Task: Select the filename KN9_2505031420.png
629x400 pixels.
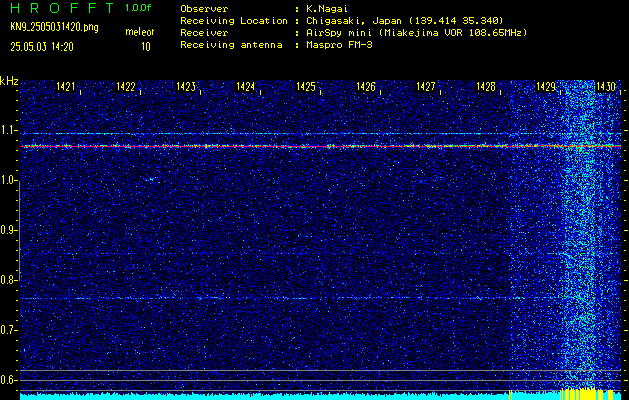Action: tap(54, 27)
